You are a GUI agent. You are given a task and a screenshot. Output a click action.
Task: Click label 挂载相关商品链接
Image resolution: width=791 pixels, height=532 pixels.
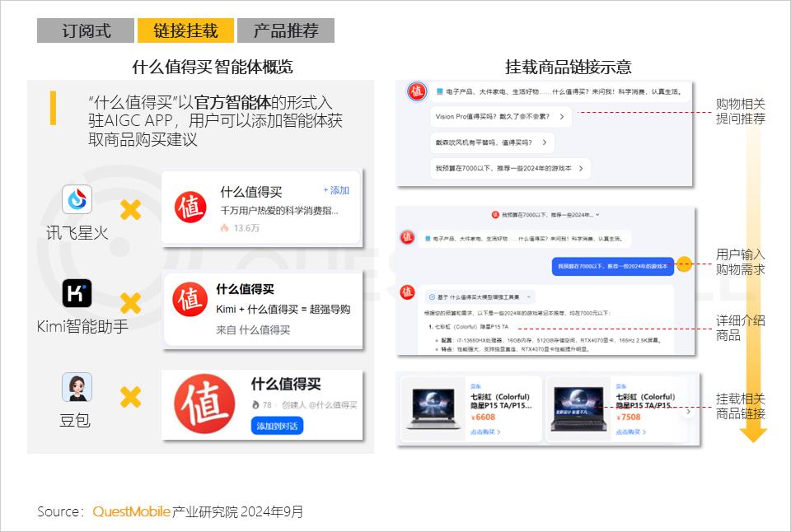[740, 407]
